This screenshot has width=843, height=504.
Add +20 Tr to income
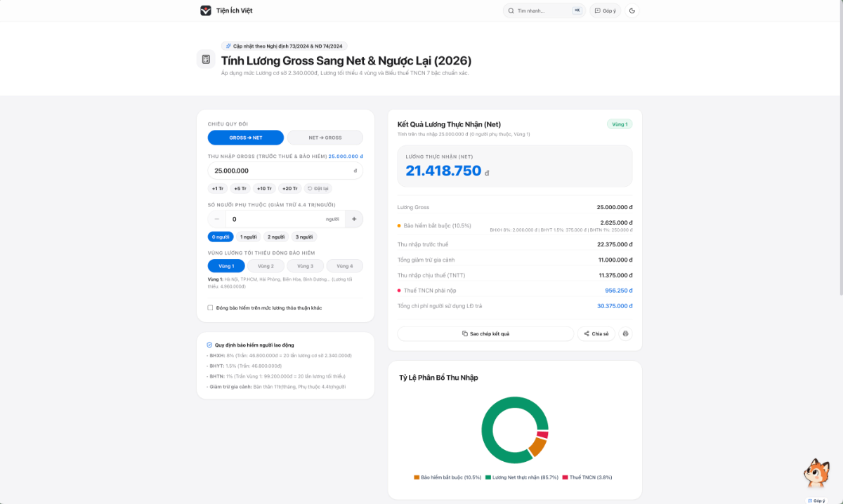pyautogui.click(x=290, y=188)
